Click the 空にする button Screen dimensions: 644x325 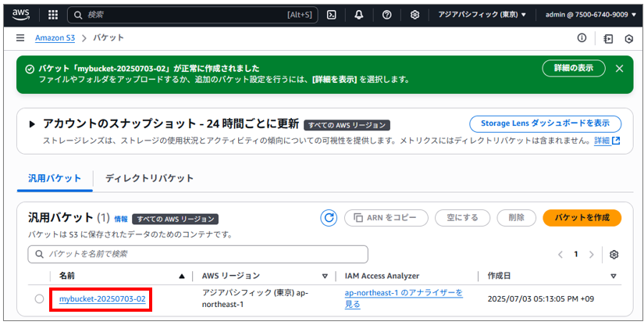pos(462,218)
